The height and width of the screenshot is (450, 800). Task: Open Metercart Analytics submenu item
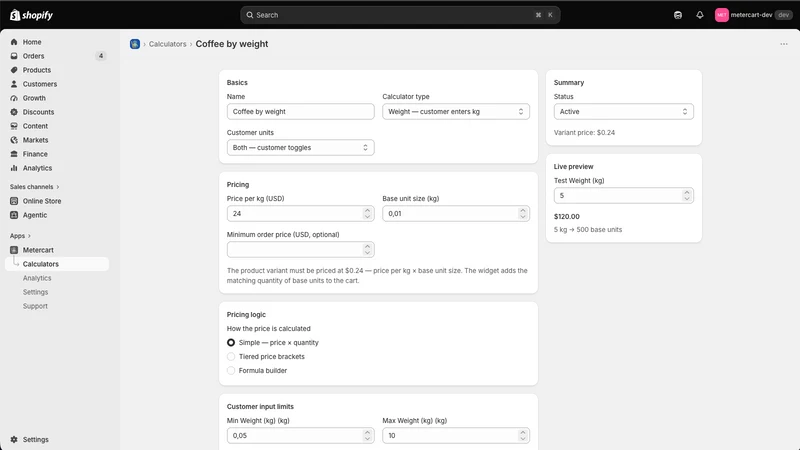tap(37, 278)
